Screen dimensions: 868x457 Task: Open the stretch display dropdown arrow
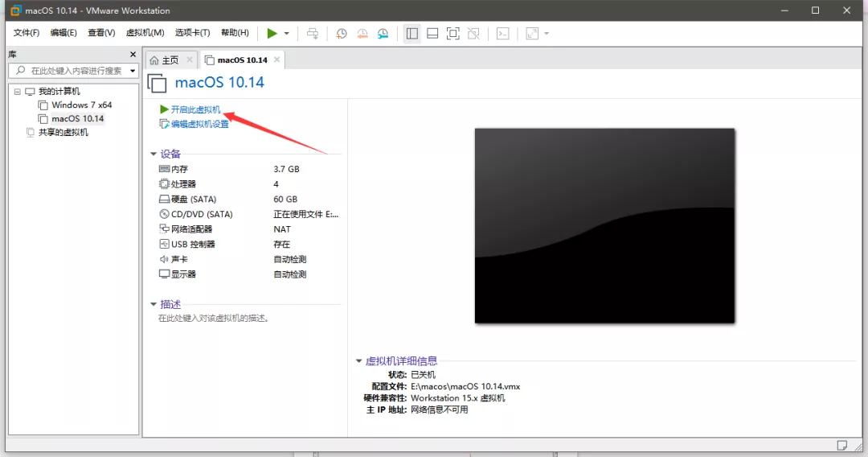[x=547, y=33]
